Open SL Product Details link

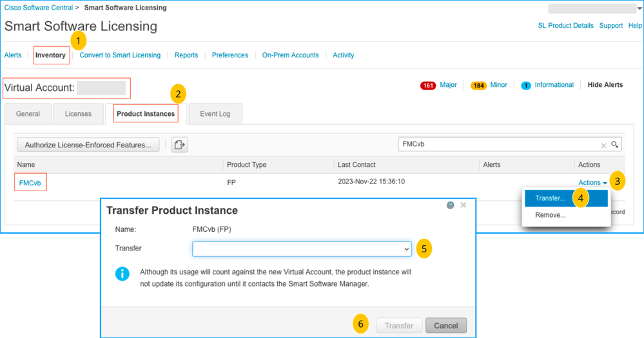(x=565, y=26)
